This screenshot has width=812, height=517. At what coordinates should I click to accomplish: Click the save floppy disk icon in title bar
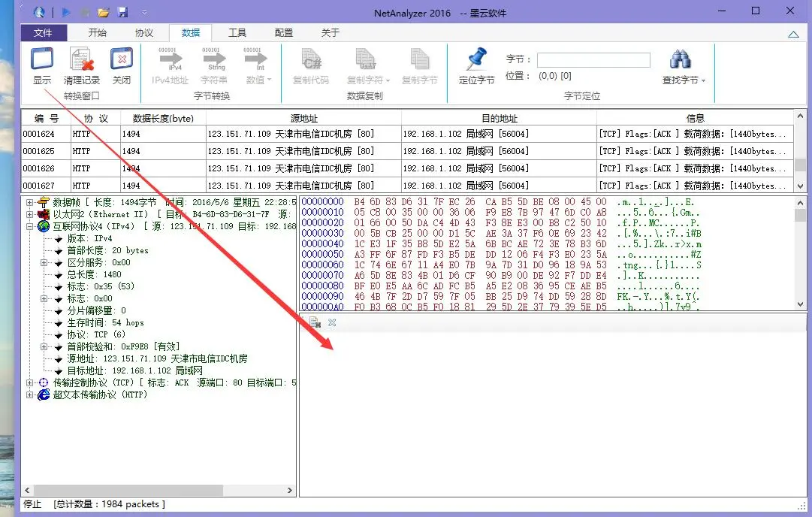pos(122,12)
